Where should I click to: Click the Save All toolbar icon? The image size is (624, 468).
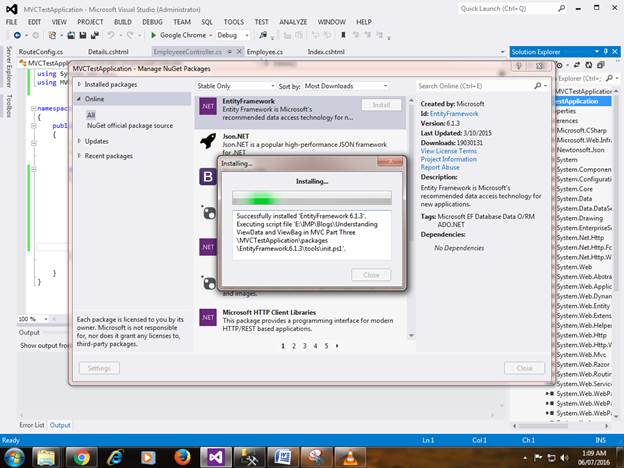[95, 35]
